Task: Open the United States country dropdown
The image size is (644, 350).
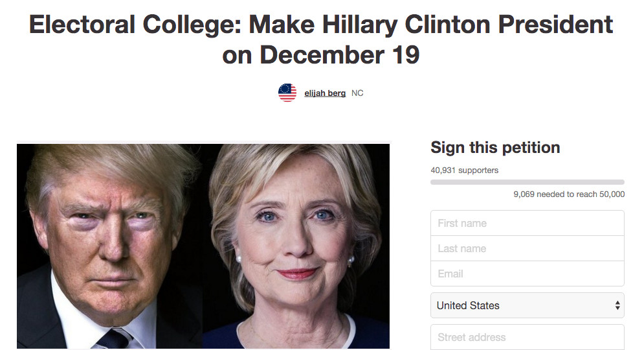Action: pyautogui.click(x=527, y=305)
